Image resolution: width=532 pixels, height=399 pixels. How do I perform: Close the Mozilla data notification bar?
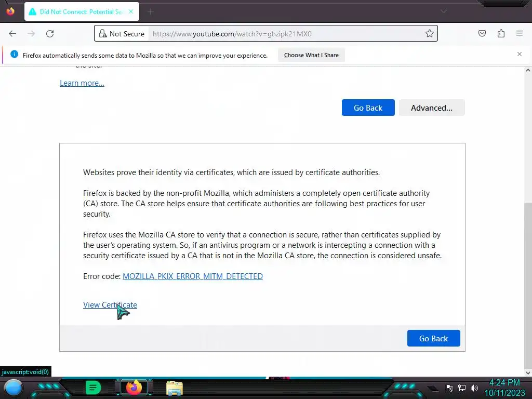(520, 54)
